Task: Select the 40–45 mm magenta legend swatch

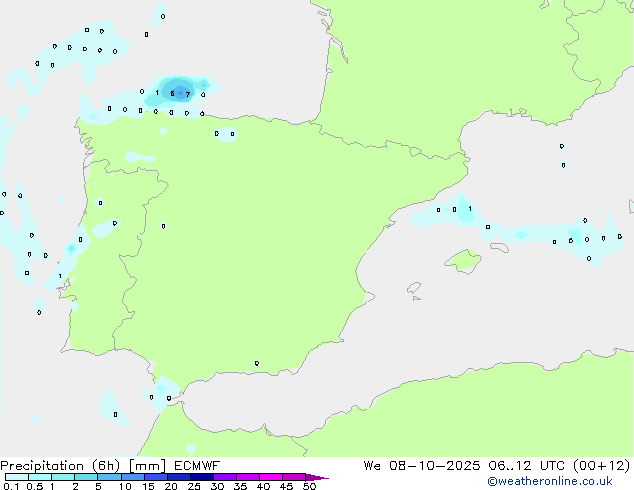Action: 271,477
